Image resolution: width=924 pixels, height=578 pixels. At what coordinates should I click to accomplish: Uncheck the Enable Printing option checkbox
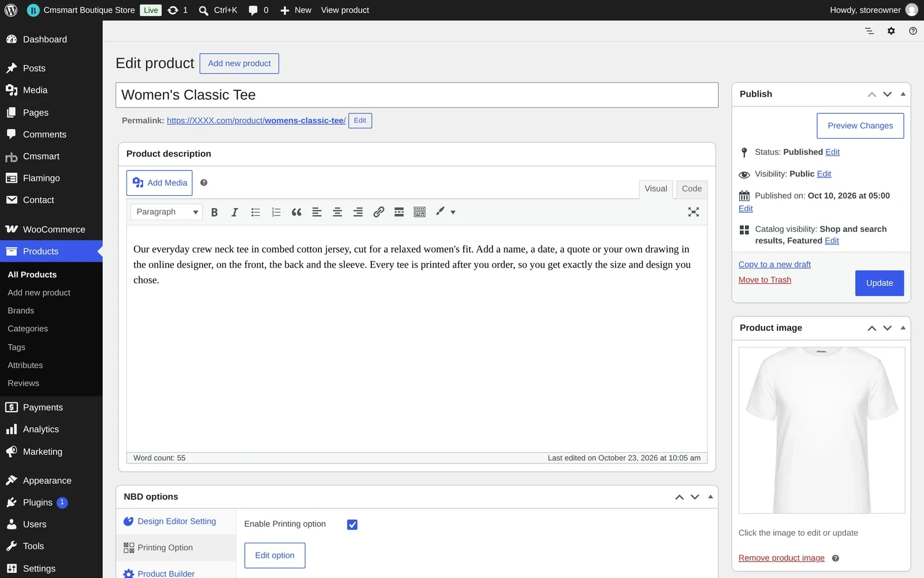[x=352, y=525]
